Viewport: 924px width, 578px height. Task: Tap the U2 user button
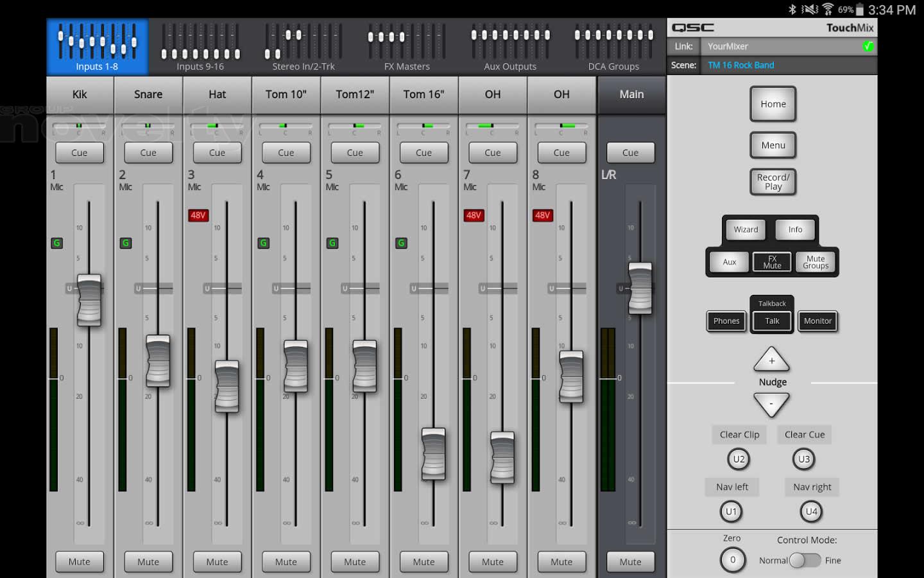click(739, 459)
